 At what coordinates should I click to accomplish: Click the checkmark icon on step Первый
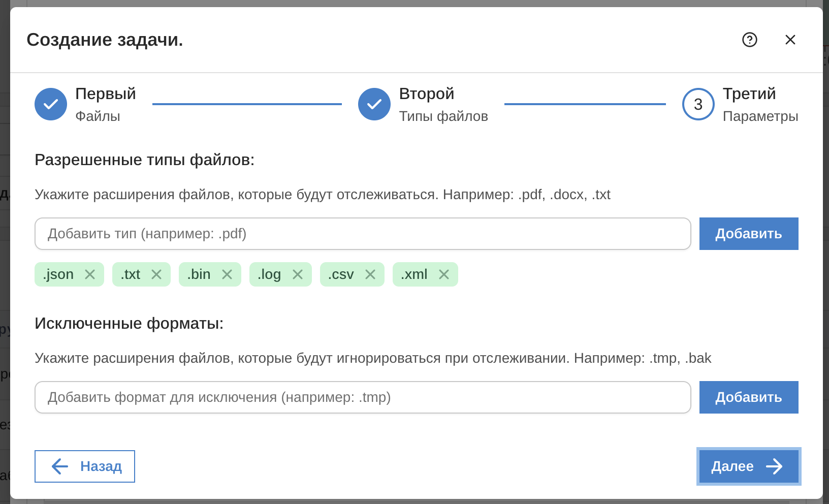(x=50, y=104)
